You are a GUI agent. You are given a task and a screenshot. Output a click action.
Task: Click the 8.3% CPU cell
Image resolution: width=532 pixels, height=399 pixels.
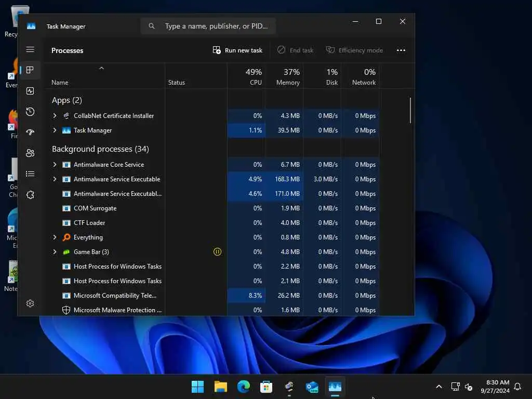point(246,296)
